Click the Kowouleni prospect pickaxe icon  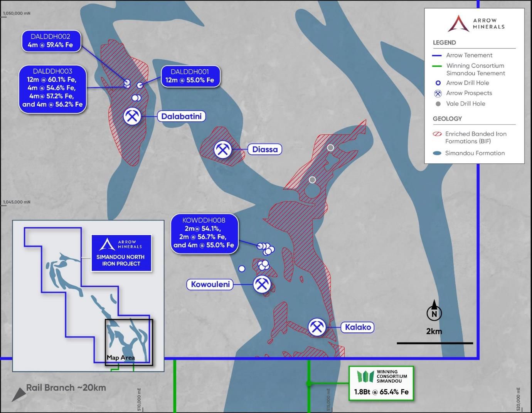[262, 284]
